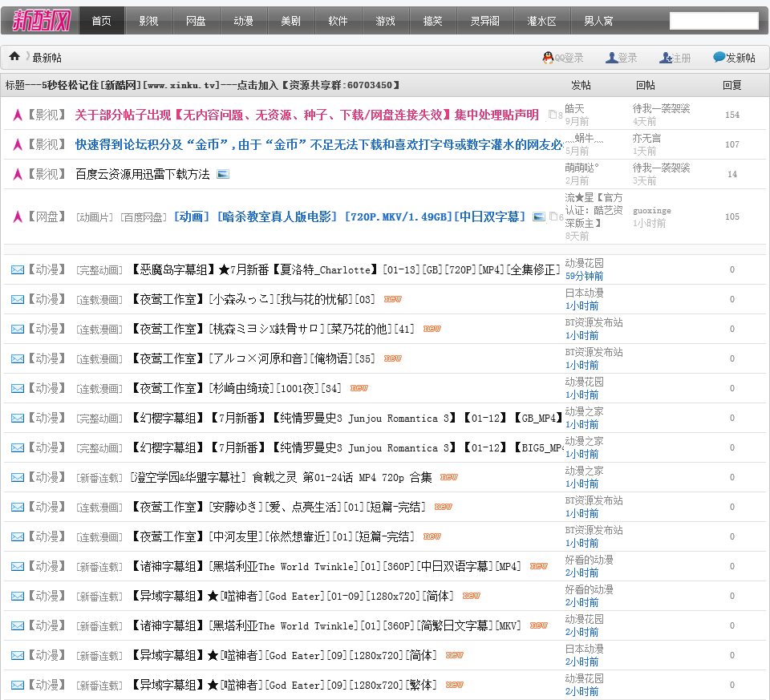Image resolution: width=770 pixels, height=700 pixels.
Task: Click the QQ penguin login icon
Action: click(x=548, y=58)
